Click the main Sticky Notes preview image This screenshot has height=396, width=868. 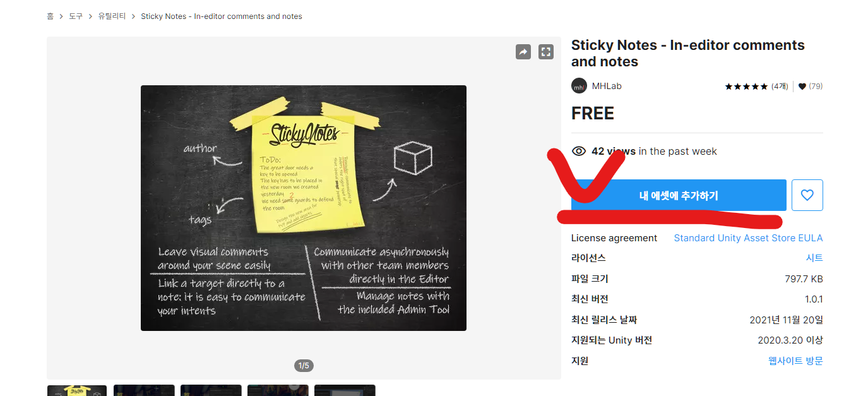pos(304,208)
